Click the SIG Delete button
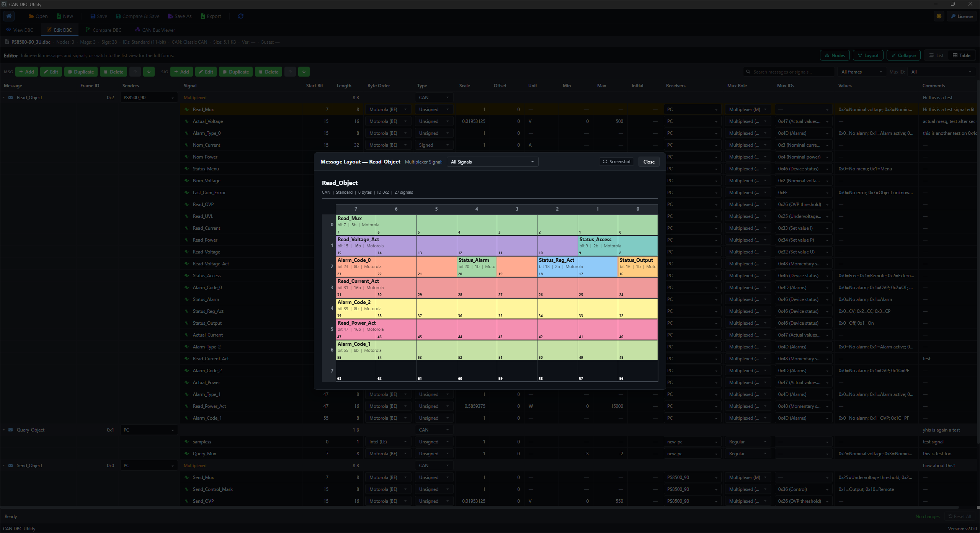This screenshot has height=533, width=980. coord(268,72)
